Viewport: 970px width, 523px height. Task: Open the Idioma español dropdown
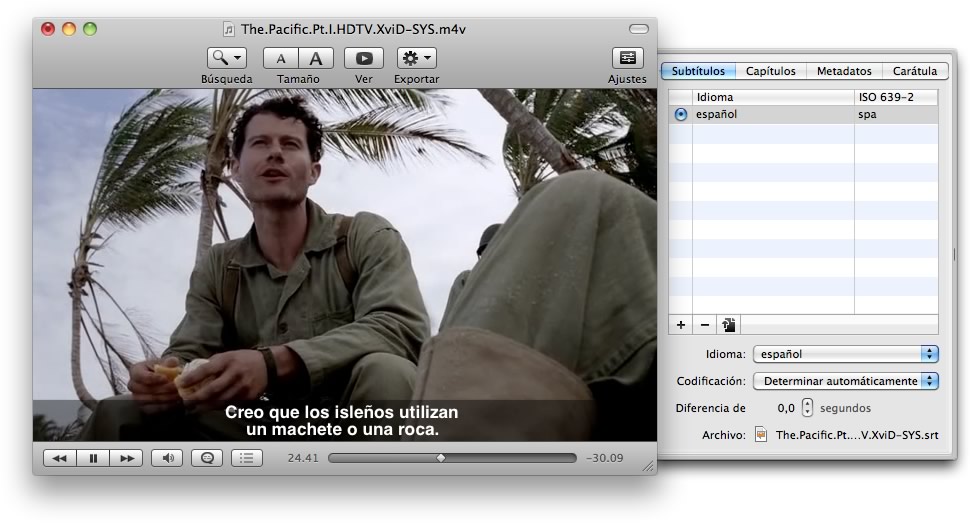846,354
